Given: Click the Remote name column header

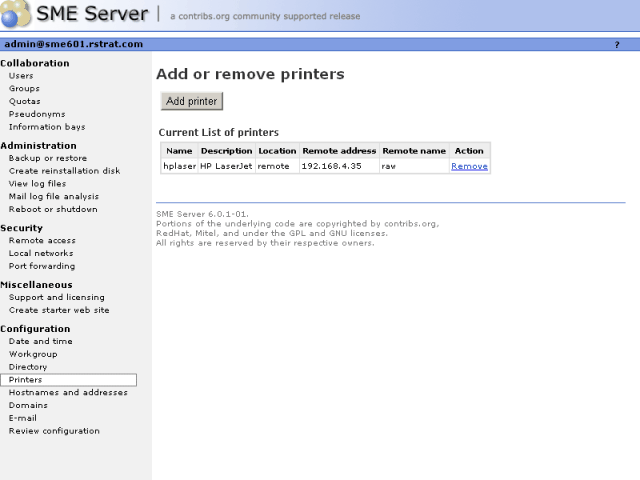Looking at the screenshot, I should pos(414,151).
